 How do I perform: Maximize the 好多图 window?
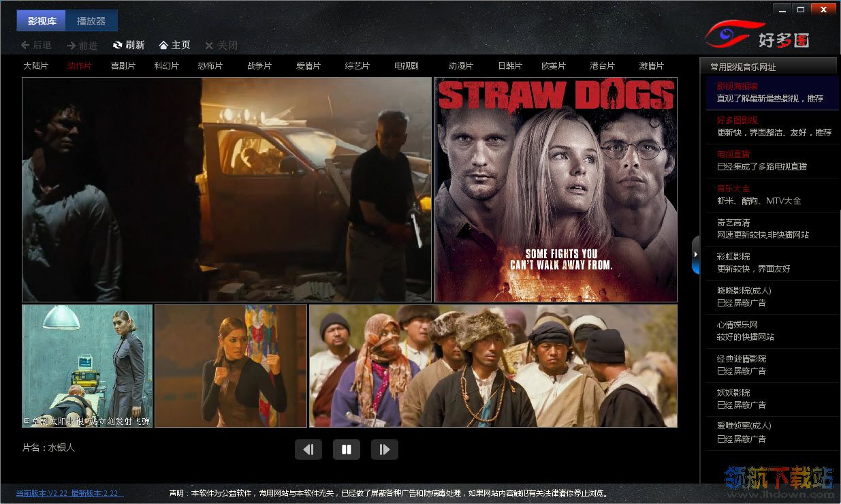point(800,10)
